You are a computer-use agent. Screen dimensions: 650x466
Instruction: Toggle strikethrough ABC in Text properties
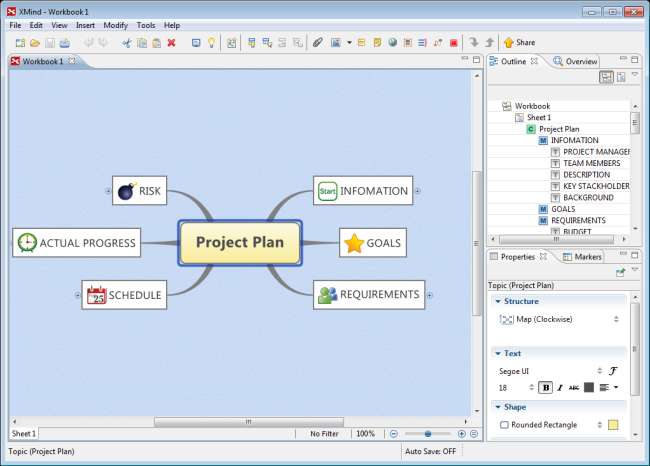(574, 388)
